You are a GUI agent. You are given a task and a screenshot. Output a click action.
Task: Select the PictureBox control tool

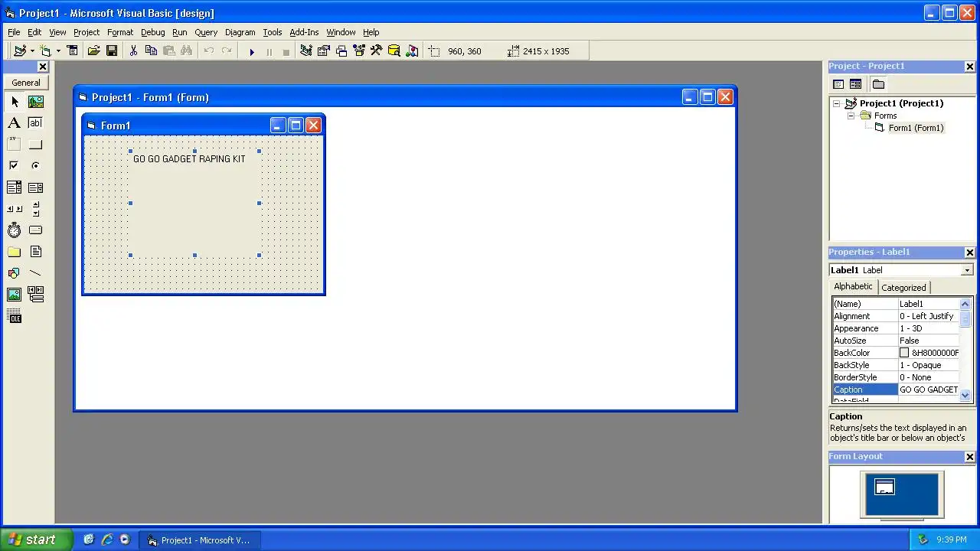coord(36,102)
